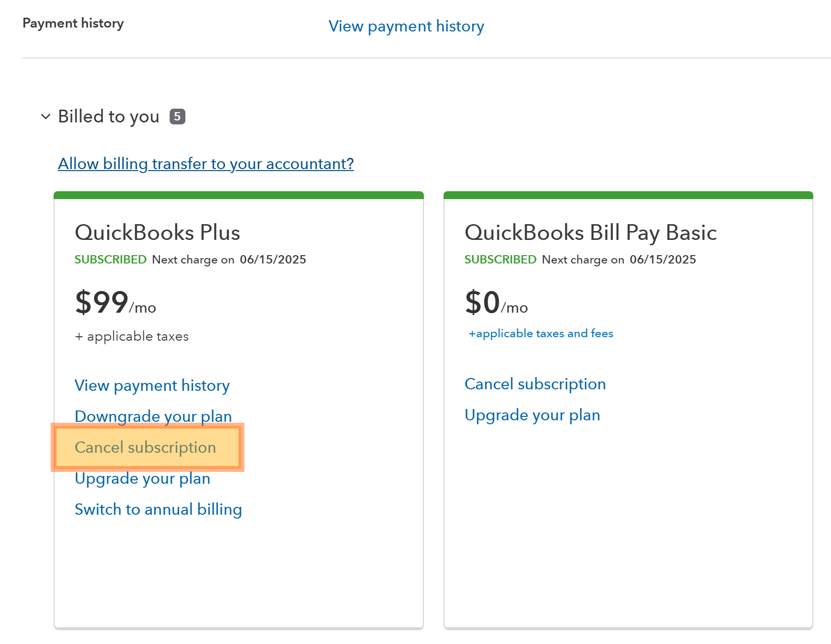Image resolution: width=831 pixels, height=644 pixels.
Task: Click the chevron beside Billed to you
Action: point(45,117)
